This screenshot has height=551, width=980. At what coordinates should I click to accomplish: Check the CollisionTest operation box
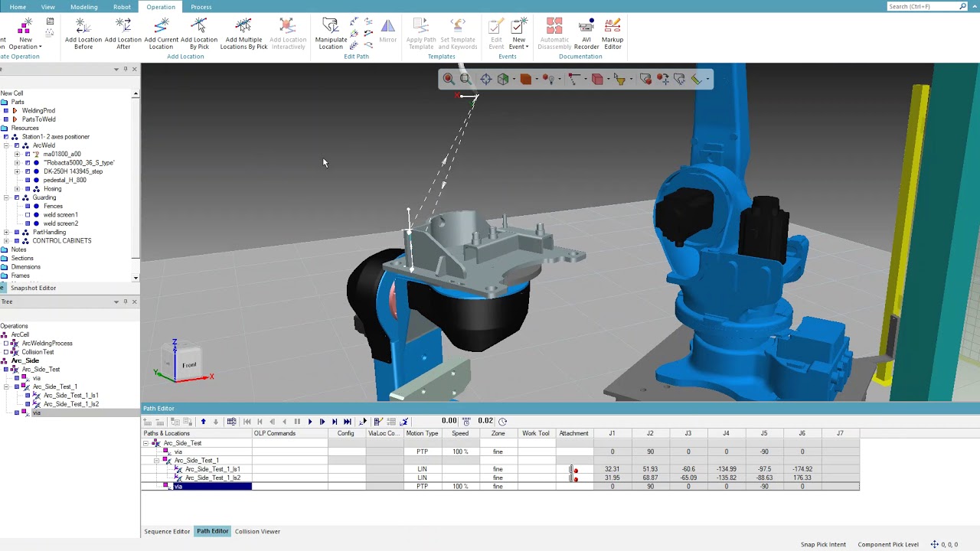(x=5, y=352)
